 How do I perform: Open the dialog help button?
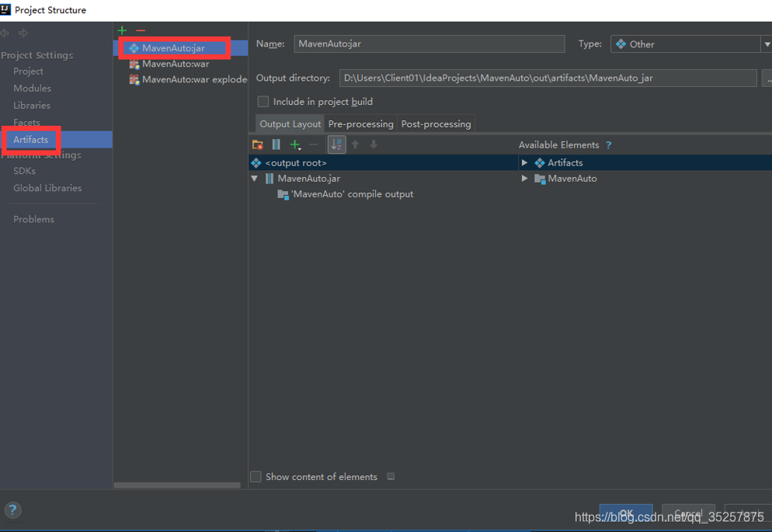pos(12,509)
